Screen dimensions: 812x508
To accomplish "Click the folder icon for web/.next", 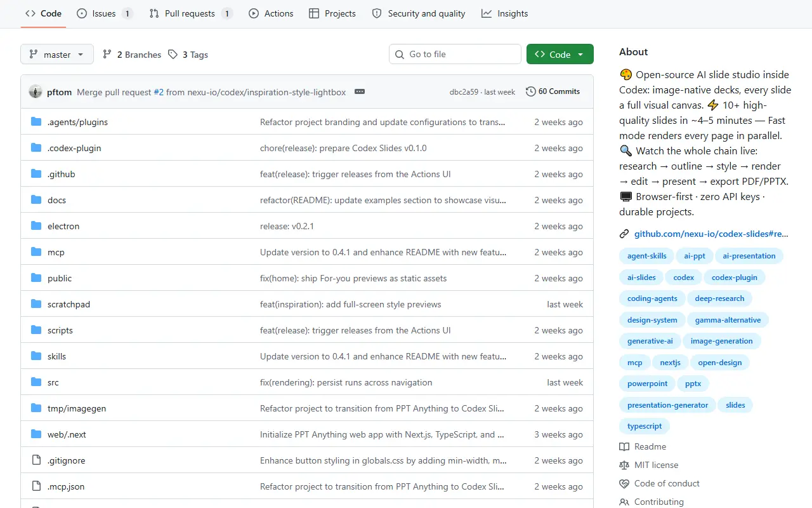I will pos(36,434).
